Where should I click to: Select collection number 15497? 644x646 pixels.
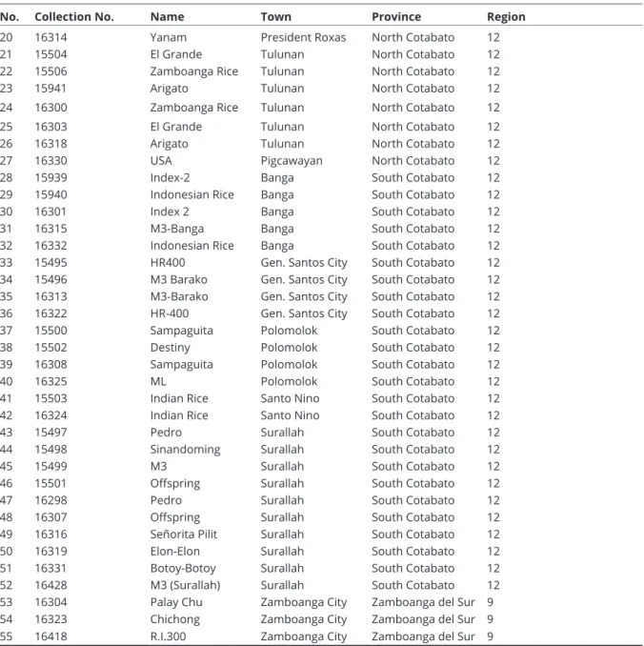(x=50, y=432)
